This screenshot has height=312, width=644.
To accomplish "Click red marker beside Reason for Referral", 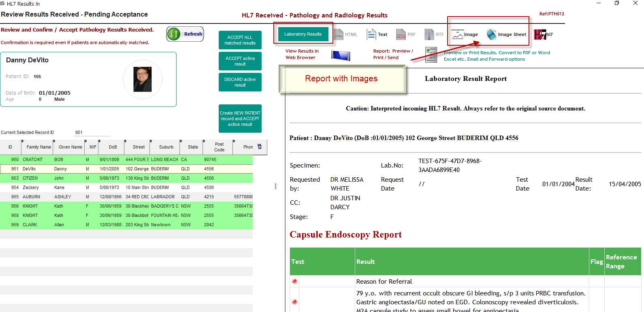I will (x=294, y=281).
